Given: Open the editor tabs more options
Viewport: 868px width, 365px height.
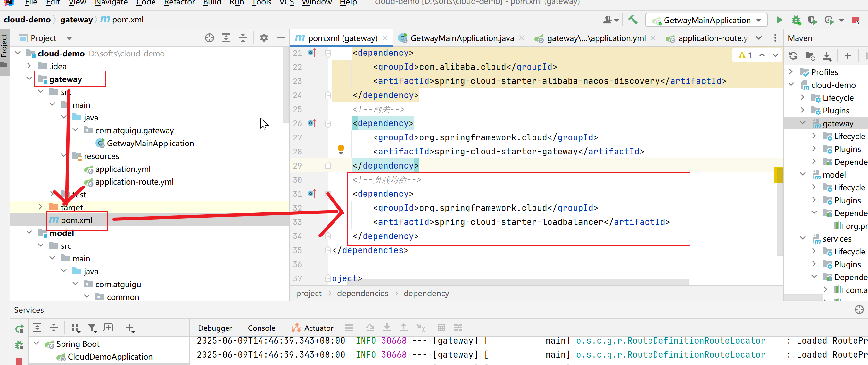Looking at the screenshot, I should [x=775, y=38].
